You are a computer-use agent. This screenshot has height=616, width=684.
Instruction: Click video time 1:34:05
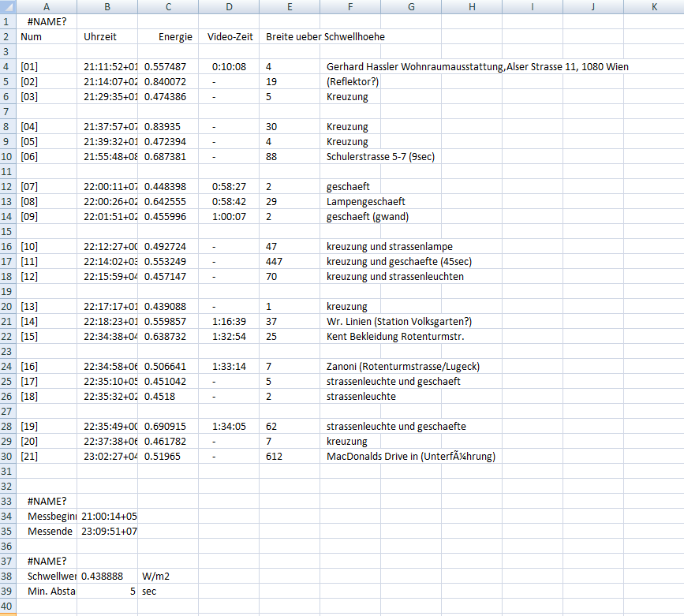point(229,426)
